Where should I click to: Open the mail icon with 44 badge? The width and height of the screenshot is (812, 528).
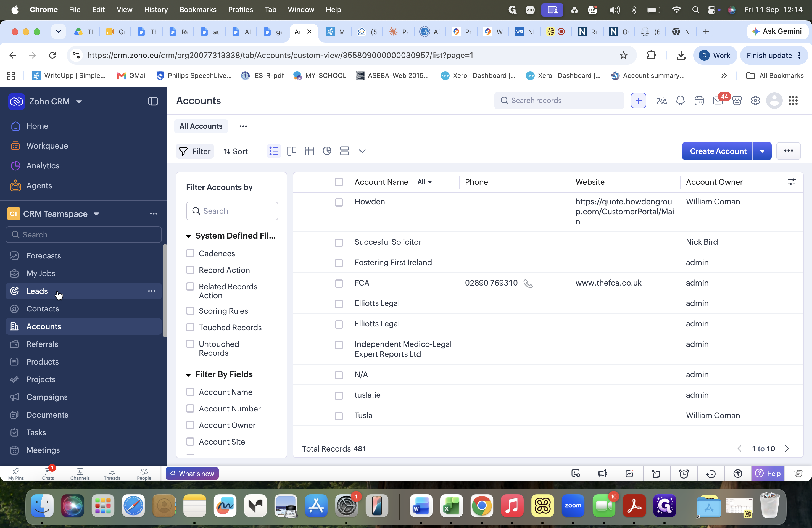pos(718,100)
